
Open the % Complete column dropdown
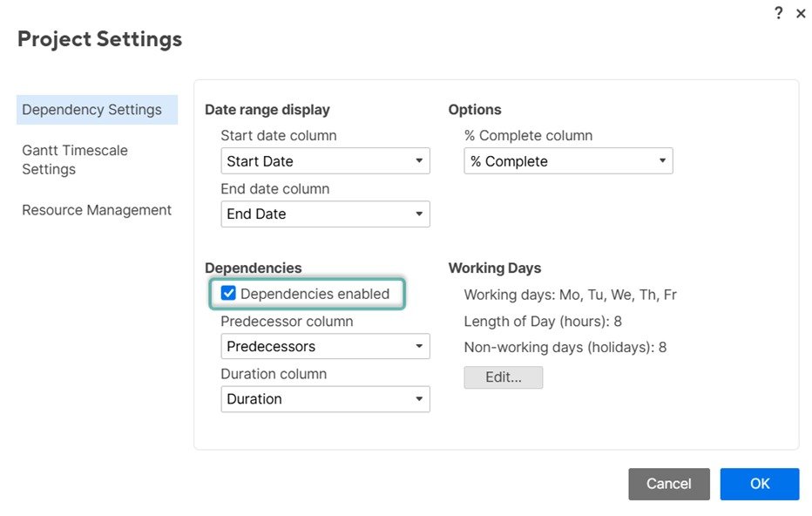tap(568, 160)
